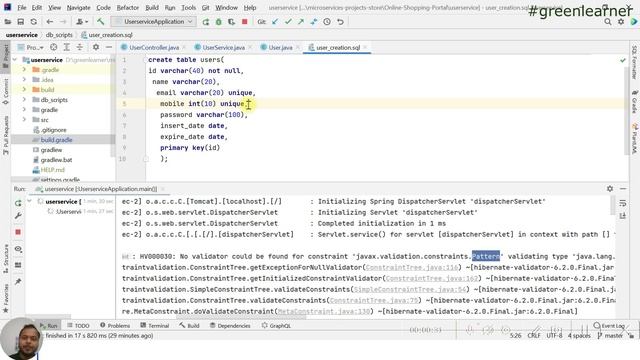The height and width of the screenshot is (360, 640).
Task: Toggle Gradle tool window on right edge
Action: [x=634, y=102]
